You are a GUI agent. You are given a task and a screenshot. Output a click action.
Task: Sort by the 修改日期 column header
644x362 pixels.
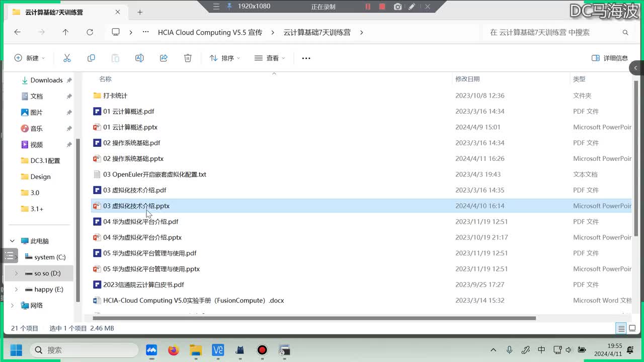click(x=467, y=79)
